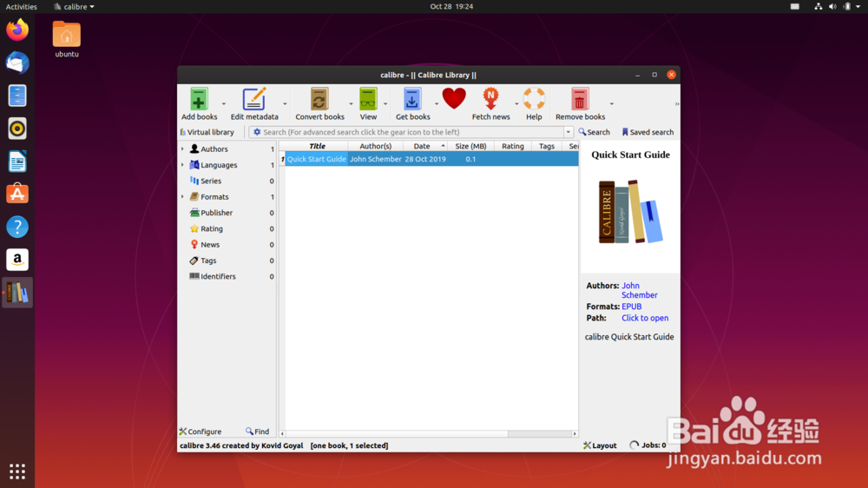Click the Add books toolbar icon
The height and width of the screenshot is (488, 868).
tap(199, 100)
